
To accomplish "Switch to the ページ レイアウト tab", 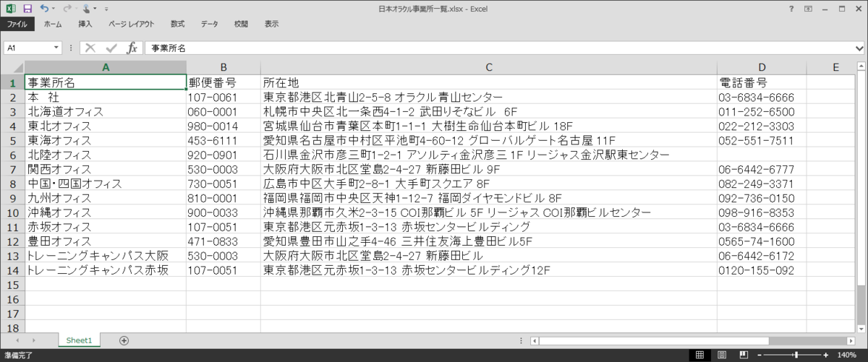I will (x=131, y=24).
